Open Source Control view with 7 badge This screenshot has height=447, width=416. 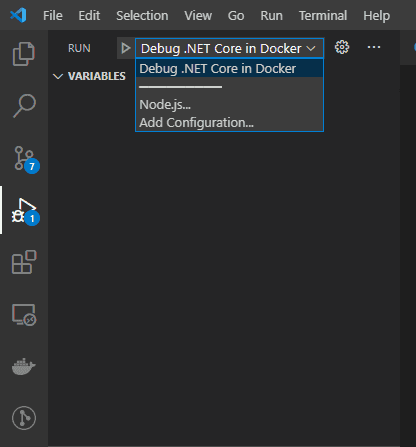tap(26, 159)
